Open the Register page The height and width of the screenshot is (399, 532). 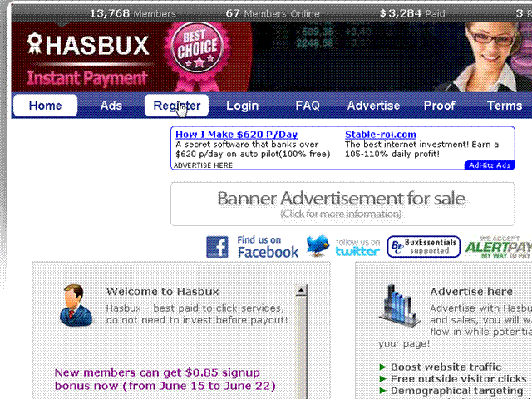coord(176,106)
